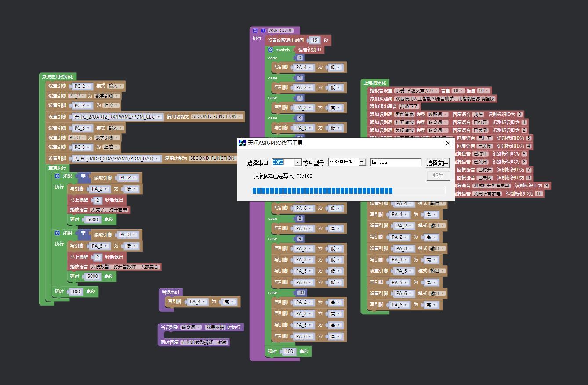
Task: Click the case 0 number field
Action: click(300, 58)
